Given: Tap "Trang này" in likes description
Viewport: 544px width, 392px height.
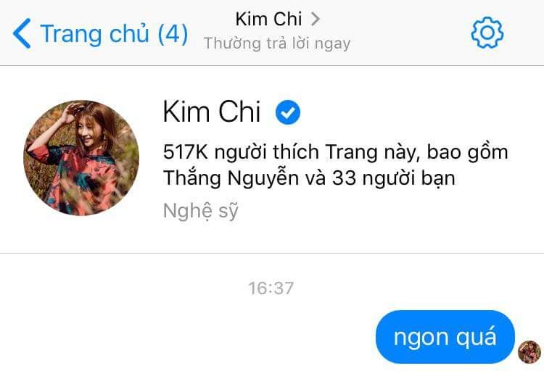Looking at the screenshot, I should 371,152.
